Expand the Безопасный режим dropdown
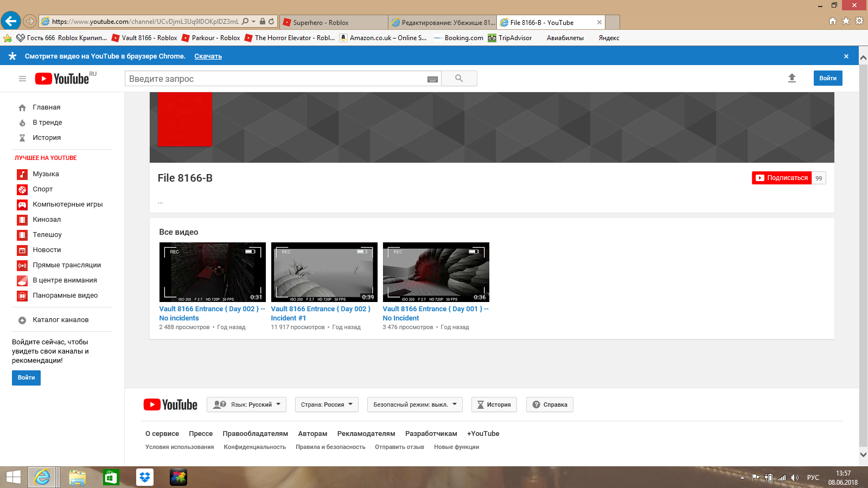The image size is (868, 488). click(x=415, y=404)
